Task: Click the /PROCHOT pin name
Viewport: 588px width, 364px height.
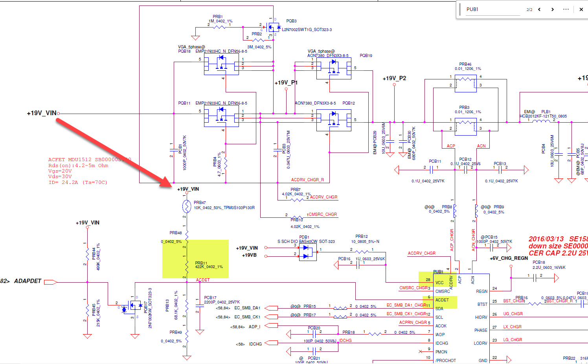Action: pyautogui.click(x=446, y=360)
